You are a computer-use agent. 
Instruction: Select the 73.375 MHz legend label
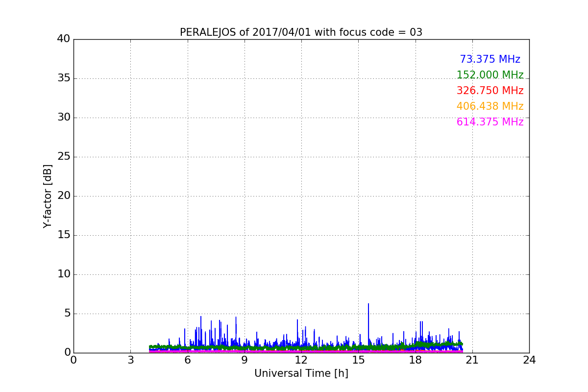490,59
